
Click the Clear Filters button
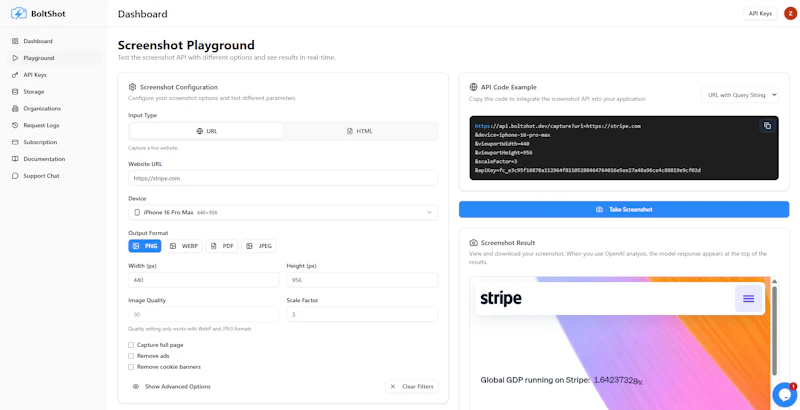point(411,387)
